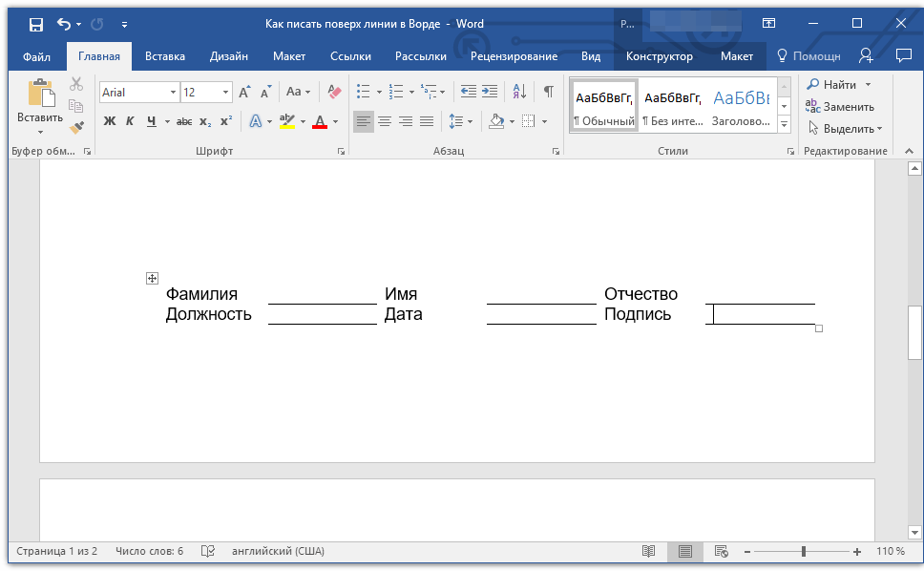Open the Arial font name dropdown
The height and width of the screenshot is (571, 924).
click(x=173, y=93)
